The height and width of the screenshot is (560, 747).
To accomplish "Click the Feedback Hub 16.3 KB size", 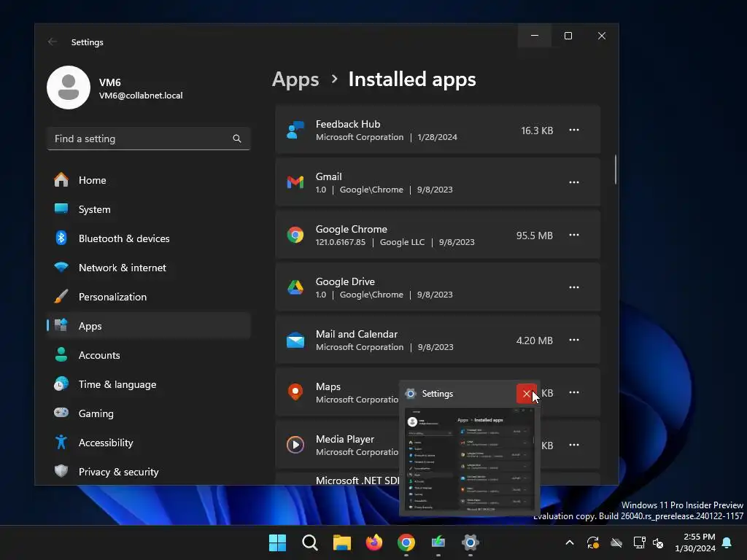I will point(537,131).
